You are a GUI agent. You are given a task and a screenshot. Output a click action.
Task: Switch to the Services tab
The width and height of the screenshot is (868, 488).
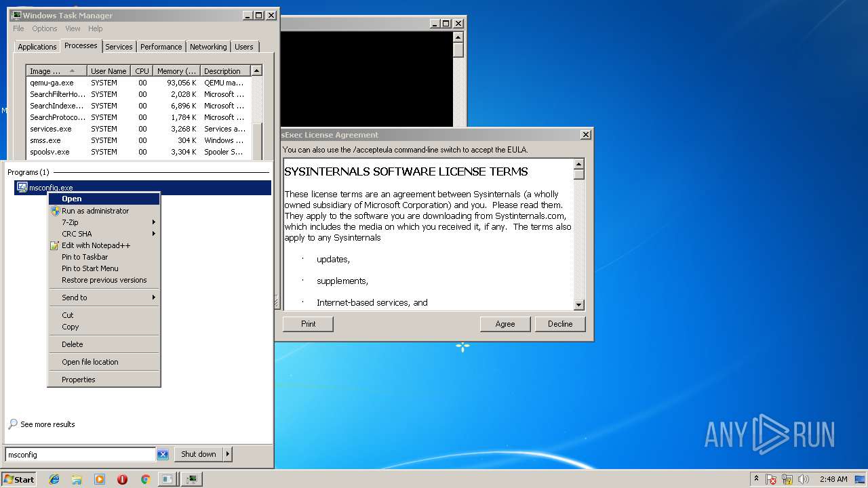(x=119, y=47)
